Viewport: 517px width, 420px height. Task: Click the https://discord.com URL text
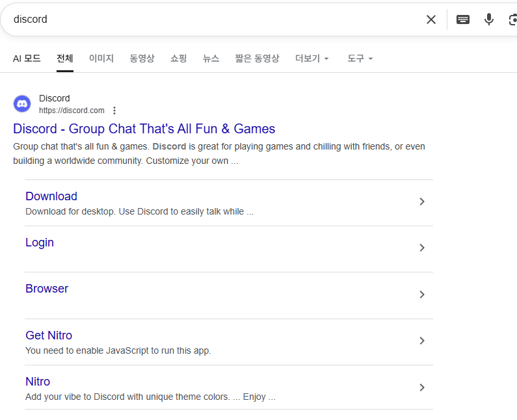coord(72,111)
